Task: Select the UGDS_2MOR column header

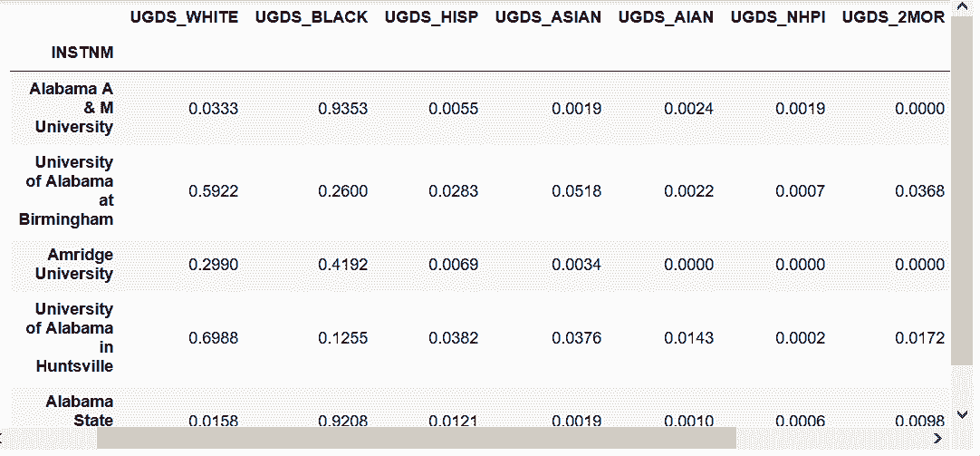Action: (893, 17)
